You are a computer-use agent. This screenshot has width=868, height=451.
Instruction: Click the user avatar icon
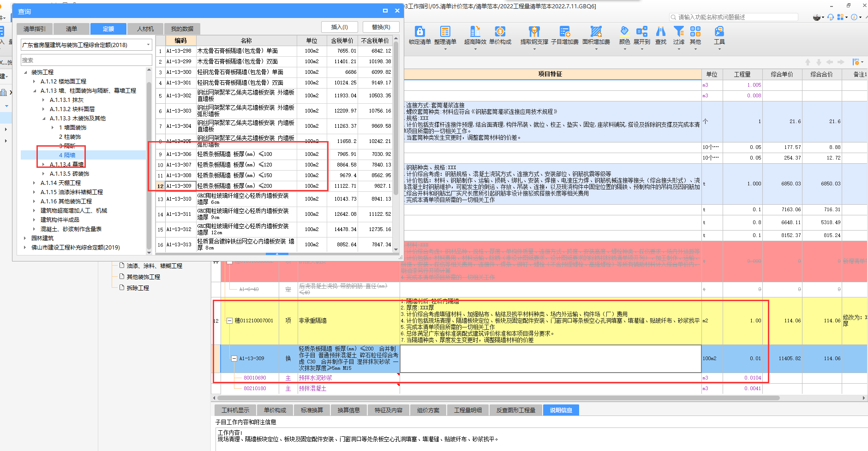(x=817, y=17)
